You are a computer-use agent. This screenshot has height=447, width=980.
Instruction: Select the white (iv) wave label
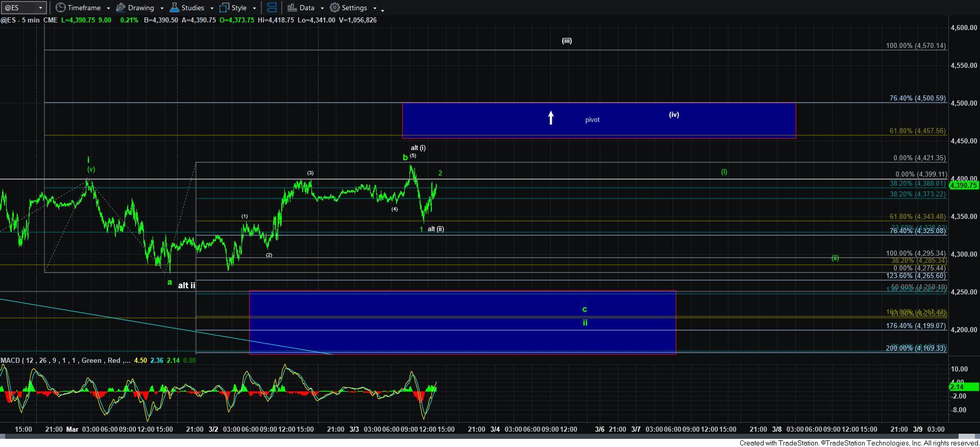click(674, 115)
